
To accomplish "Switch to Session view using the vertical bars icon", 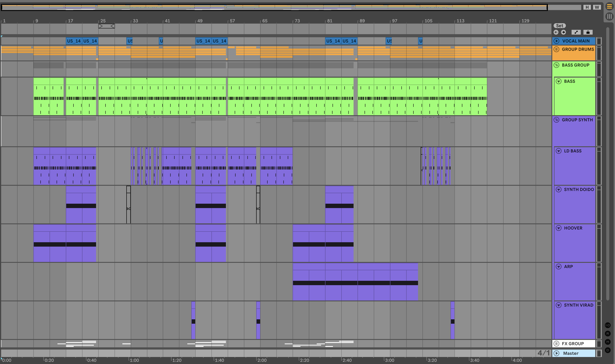I will pos(609,16).
